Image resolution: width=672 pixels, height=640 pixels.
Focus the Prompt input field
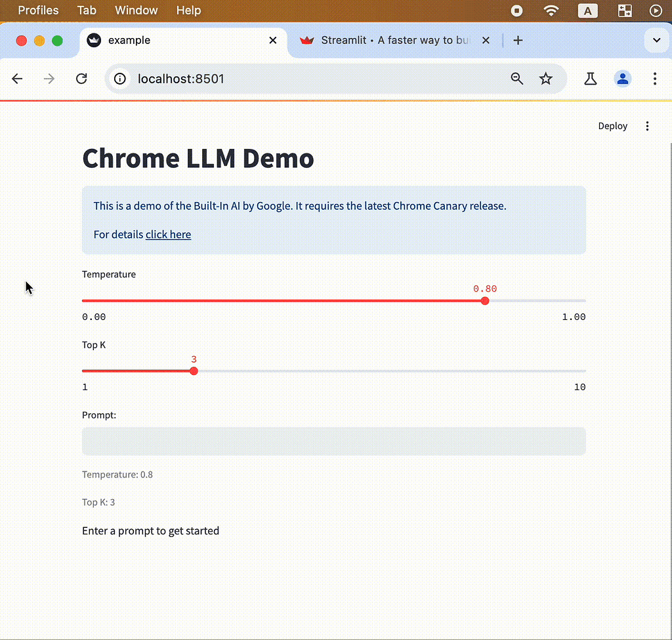333,441
